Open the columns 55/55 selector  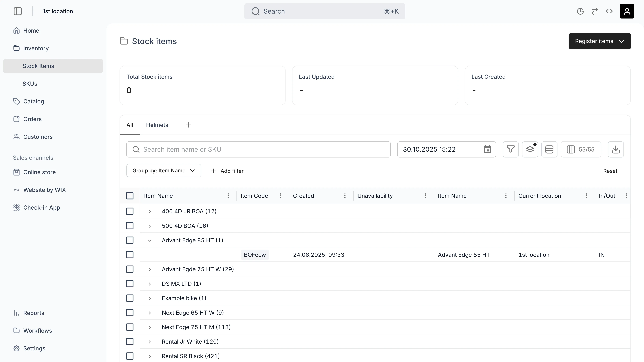tap(581, 149)
